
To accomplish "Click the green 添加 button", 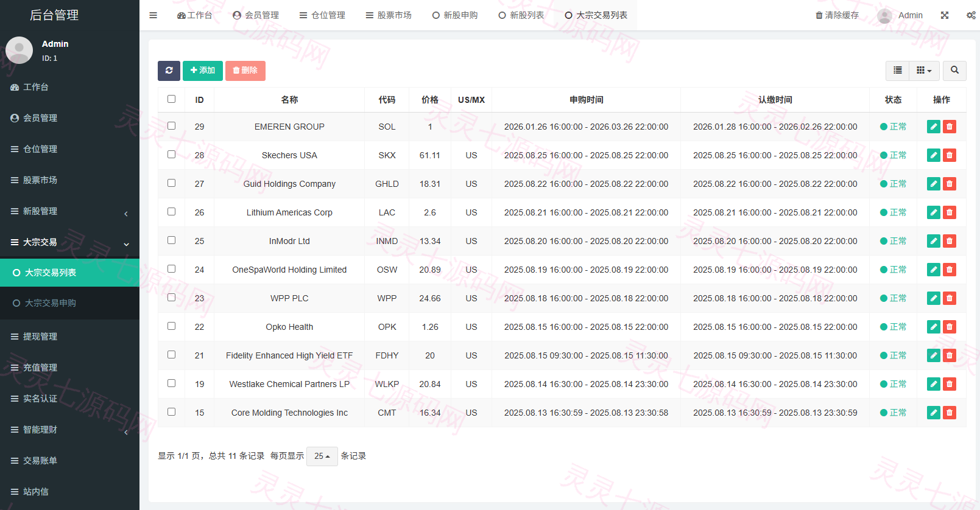I will (203, 71).
